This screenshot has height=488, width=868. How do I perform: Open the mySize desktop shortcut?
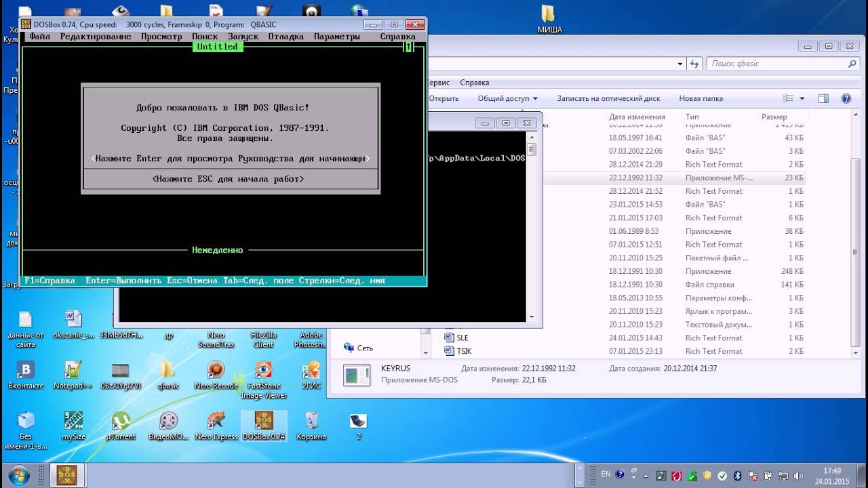point(73,426)
